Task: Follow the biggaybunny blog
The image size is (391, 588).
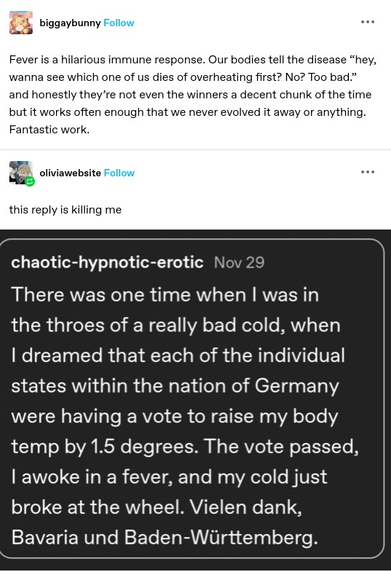Action: [x=119, y=23]
